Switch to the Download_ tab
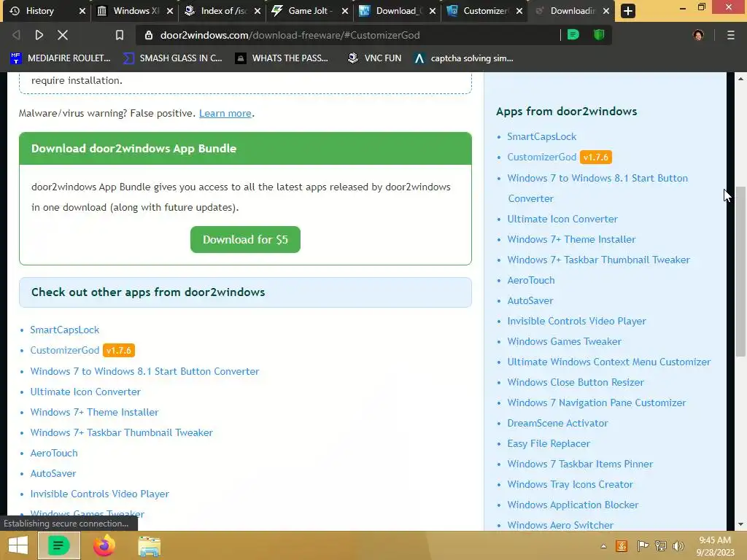The width and height of the screenshot is (747, 560). point(399,11)
